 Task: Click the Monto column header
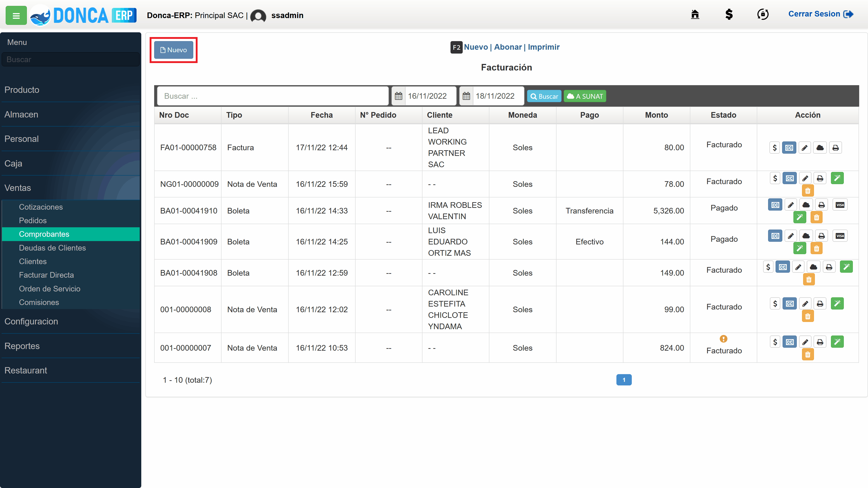pyautogui.click(x=656, y=115)
